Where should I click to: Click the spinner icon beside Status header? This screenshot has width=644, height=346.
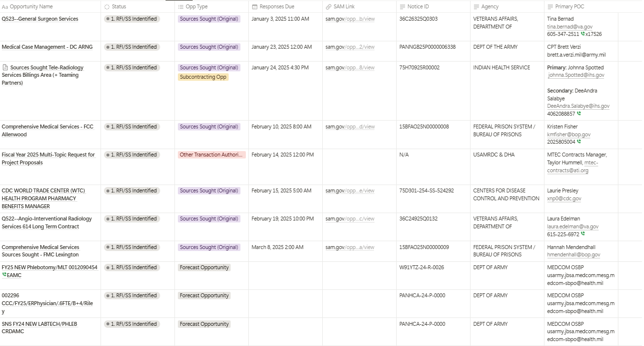(x=107, y=7)
